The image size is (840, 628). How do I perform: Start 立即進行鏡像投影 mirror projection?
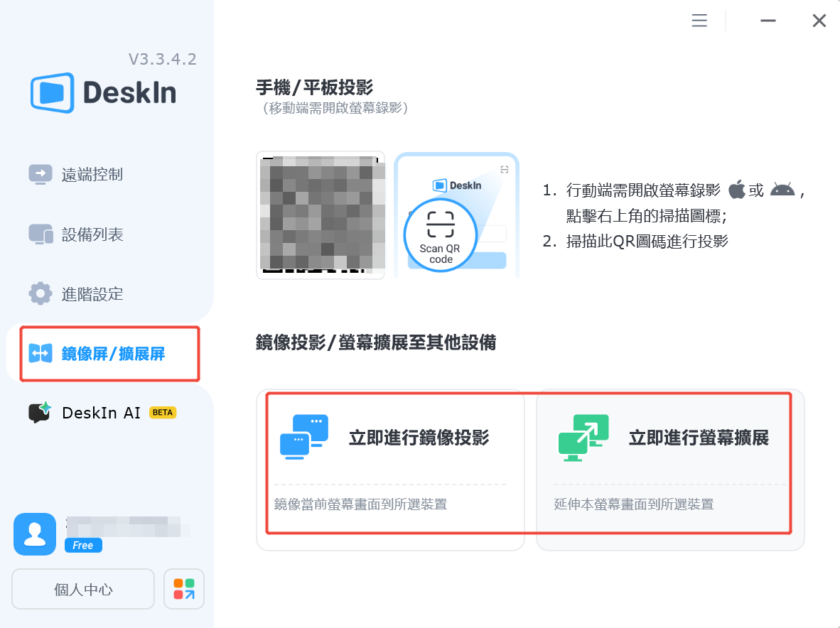419,438
